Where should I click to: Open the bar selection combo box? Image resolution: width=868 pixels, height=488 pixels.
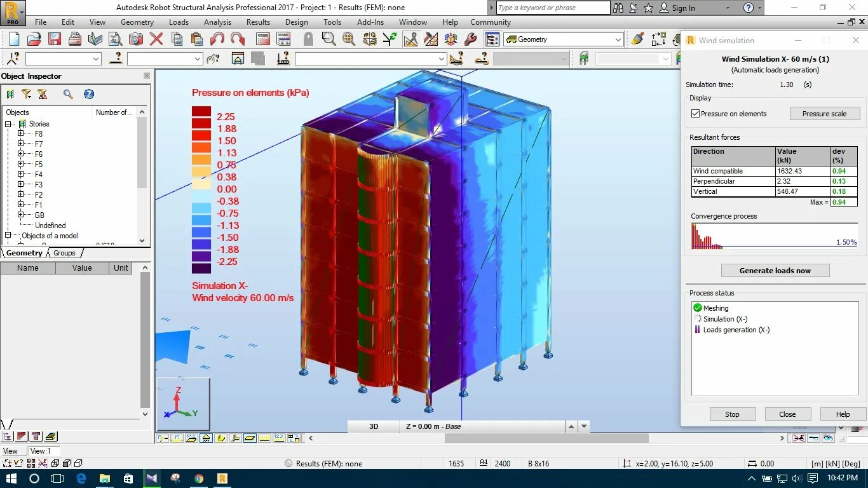165,58
